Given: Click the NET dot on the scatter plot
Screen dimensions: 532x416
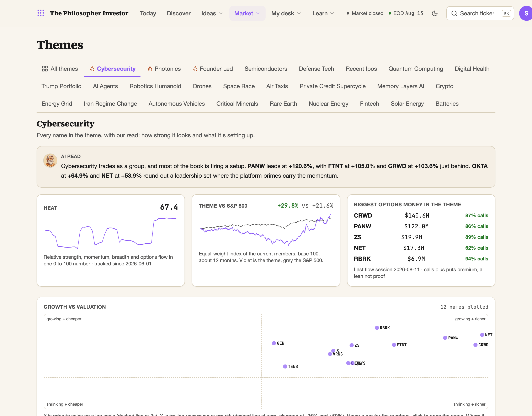Looking at the screenshot, I should (482, 335).
